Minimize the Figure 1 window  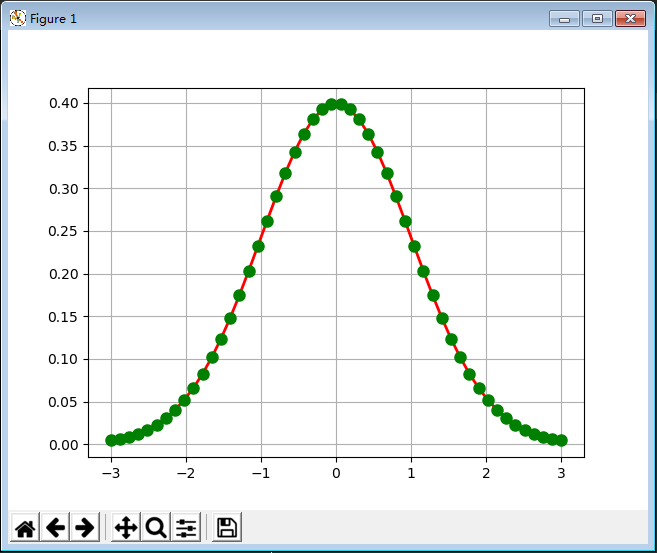564,19
